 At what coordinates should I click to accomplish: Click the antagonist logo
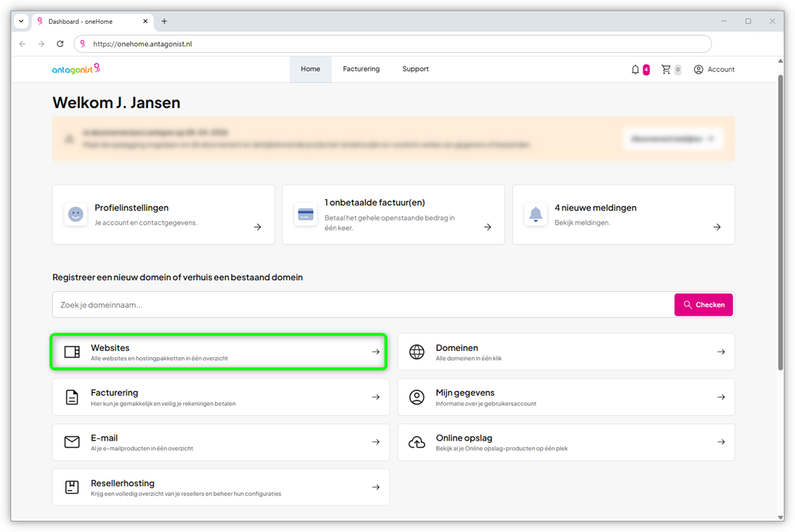(76, 69)
